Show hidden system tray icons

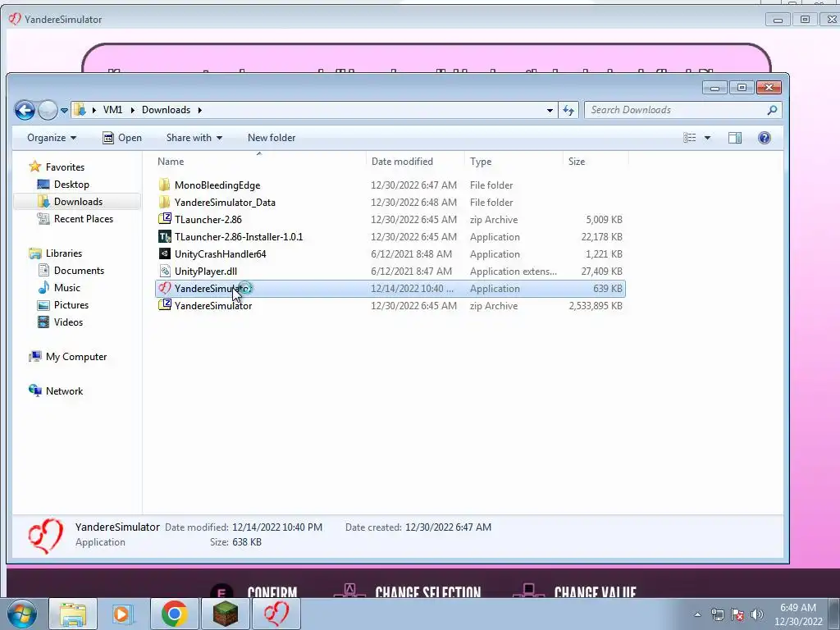point(697,614)
